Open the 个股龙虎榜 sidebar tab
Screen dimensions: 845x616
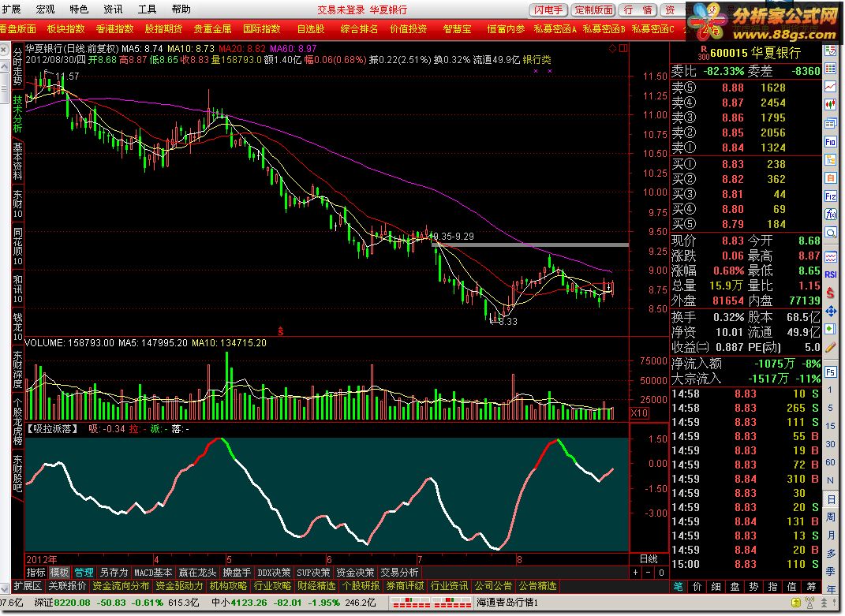(x=18, y=422)
